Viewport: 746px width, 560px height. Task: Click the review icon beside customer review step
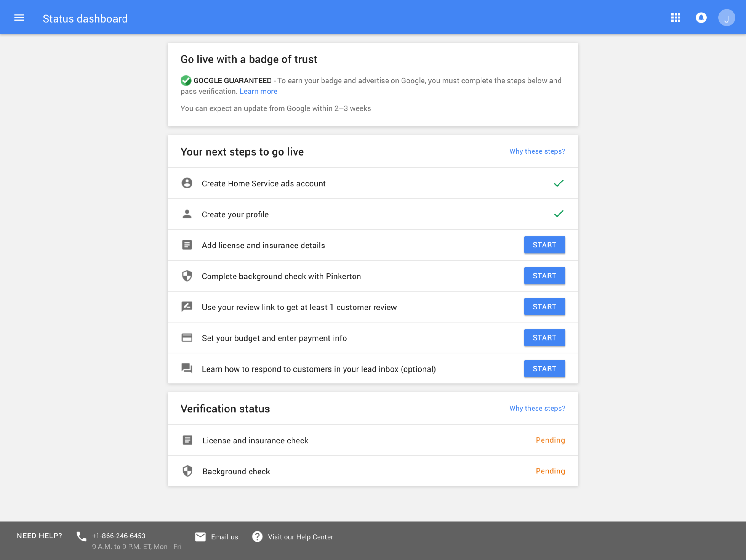point(187,307)
